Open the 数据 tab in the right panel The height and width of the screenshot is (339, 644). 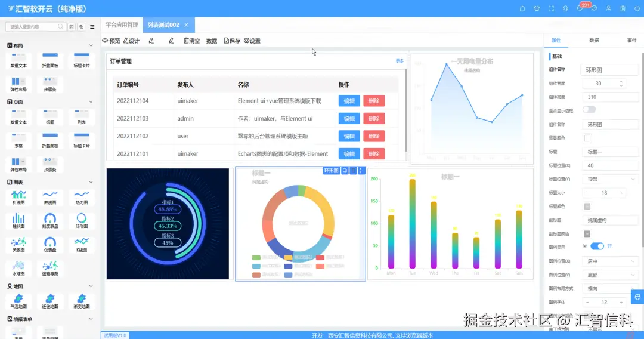coord(594,40)
